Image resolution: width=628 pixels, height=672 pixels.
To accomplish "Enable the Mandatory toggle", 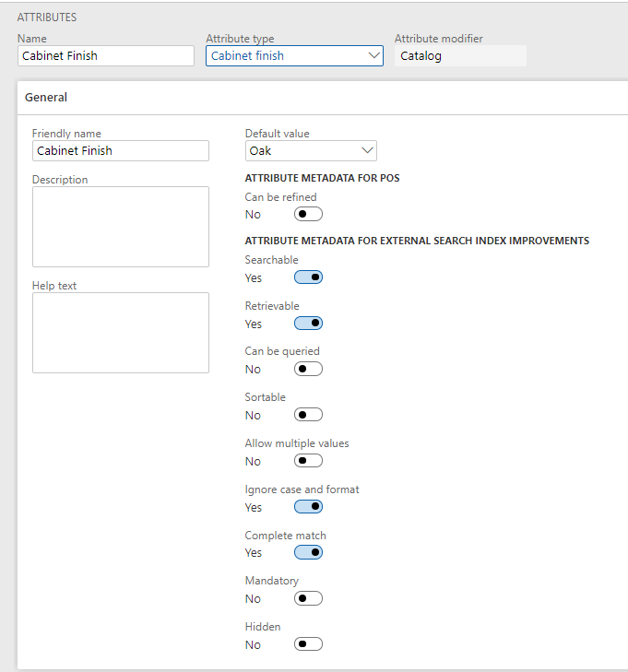I will [x=308, y=598].
